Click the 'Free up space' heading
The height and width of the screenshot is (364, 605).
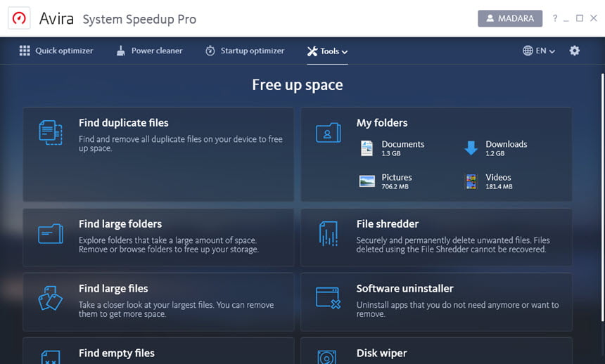pos(298,85)
